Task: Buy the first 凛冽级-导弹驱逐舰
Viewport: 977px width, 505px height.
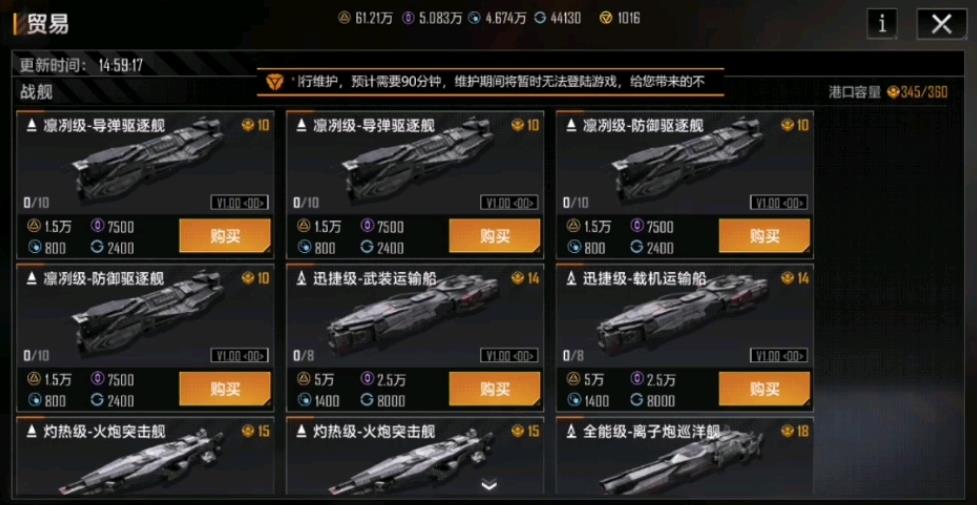Action: (225, 236)
